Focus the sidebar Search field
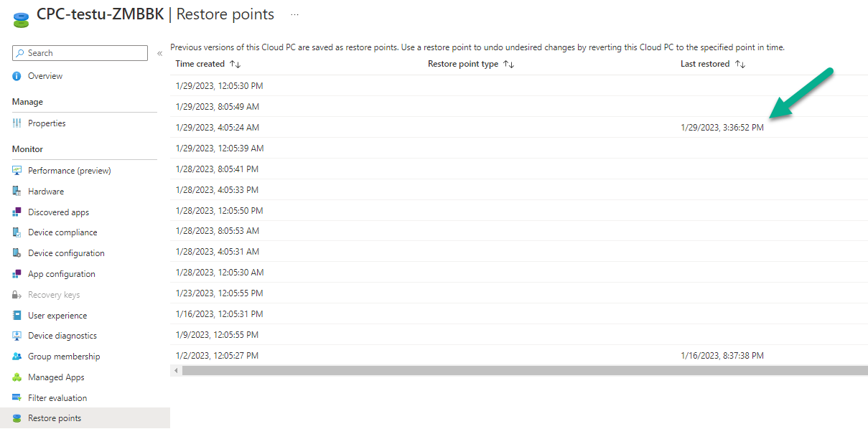The image size is (868, 434). pyautogui.click(x=80, y=53)
